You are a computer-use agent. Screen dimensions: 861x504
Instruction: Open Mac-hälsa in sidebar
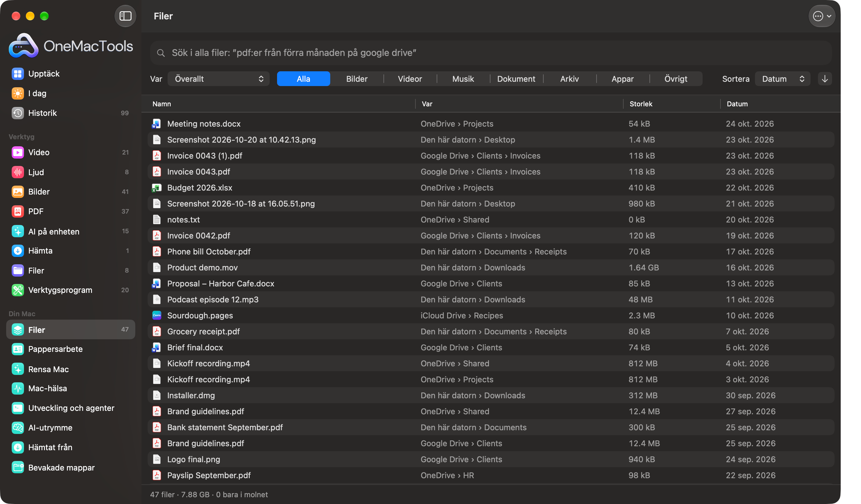[x=70, y=388]
